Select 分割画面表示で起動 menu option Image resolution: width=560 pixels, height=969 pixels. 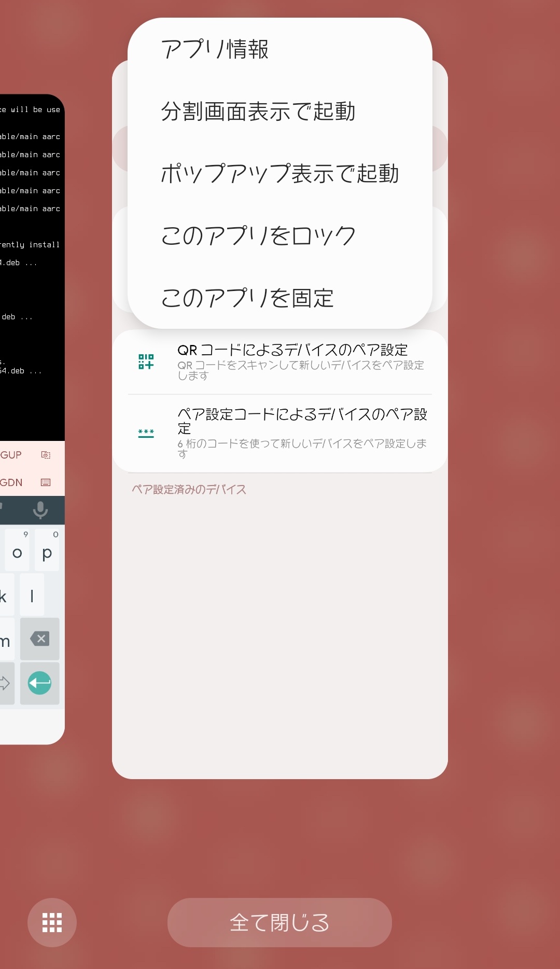click(258, 112)
